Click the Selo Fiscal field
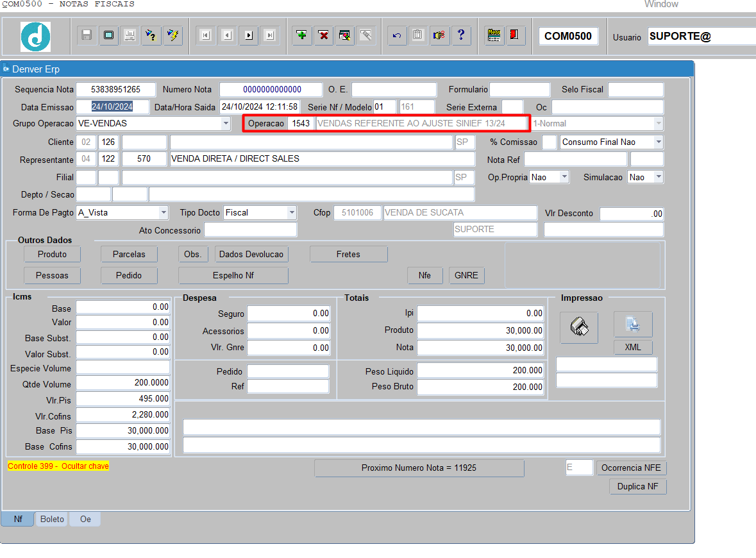 (636, 90)
